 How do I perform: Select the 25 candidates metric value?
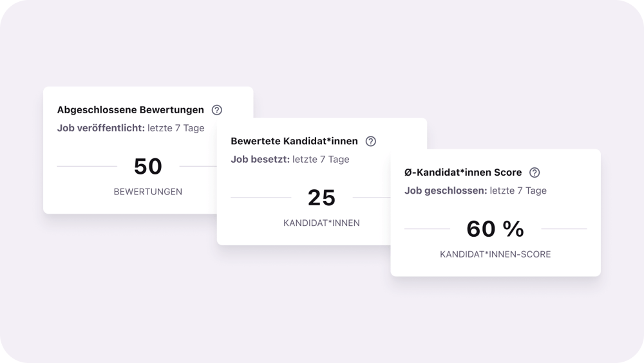pos(321,198)
